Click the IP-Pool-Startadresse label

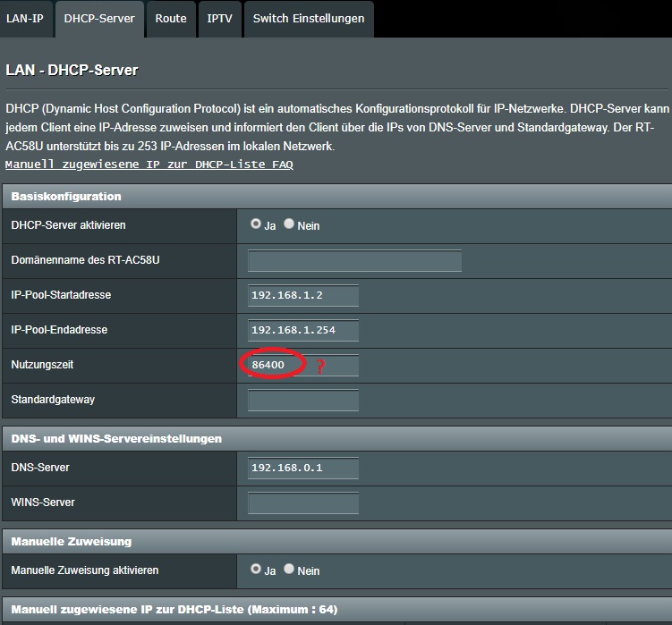pyautogui.click(x=61, y=295)
